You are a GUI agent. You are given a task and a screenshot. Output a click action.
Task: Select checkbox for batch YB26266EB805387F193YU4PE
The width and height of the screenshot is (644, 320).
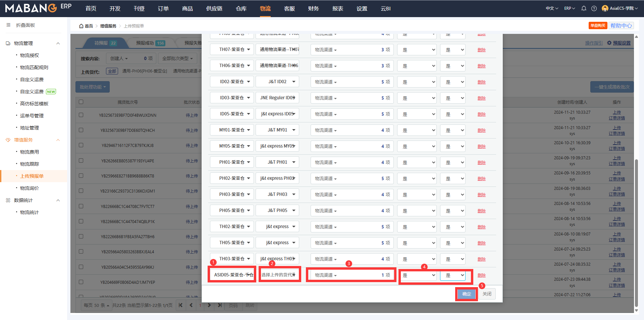click(x=81, y=160)
